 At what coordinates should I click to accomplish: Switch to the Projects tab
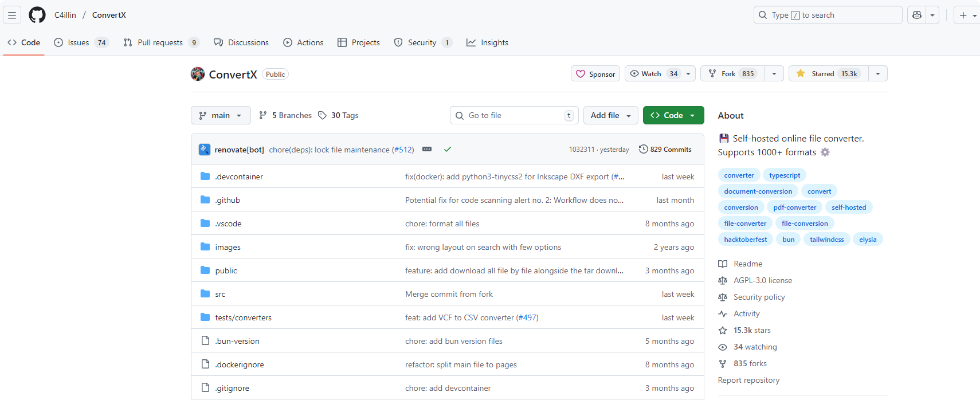(x=359, y=42)
